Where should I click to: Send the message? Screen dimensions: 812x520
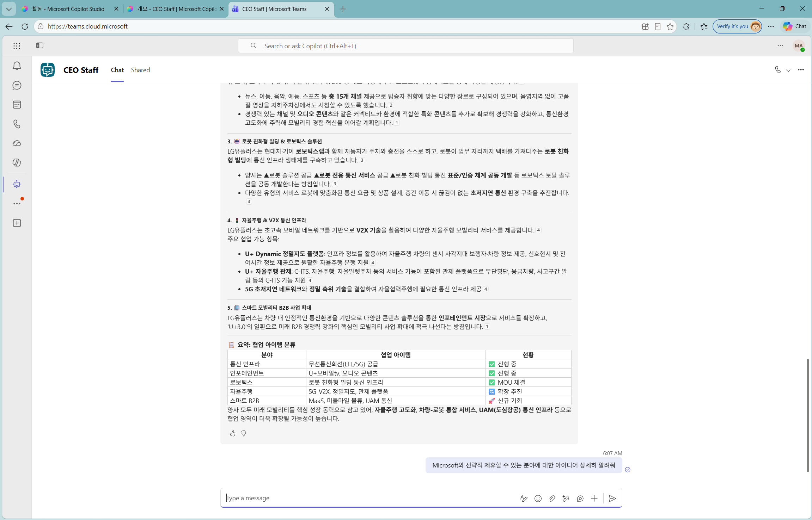click(x=612, y=499)
